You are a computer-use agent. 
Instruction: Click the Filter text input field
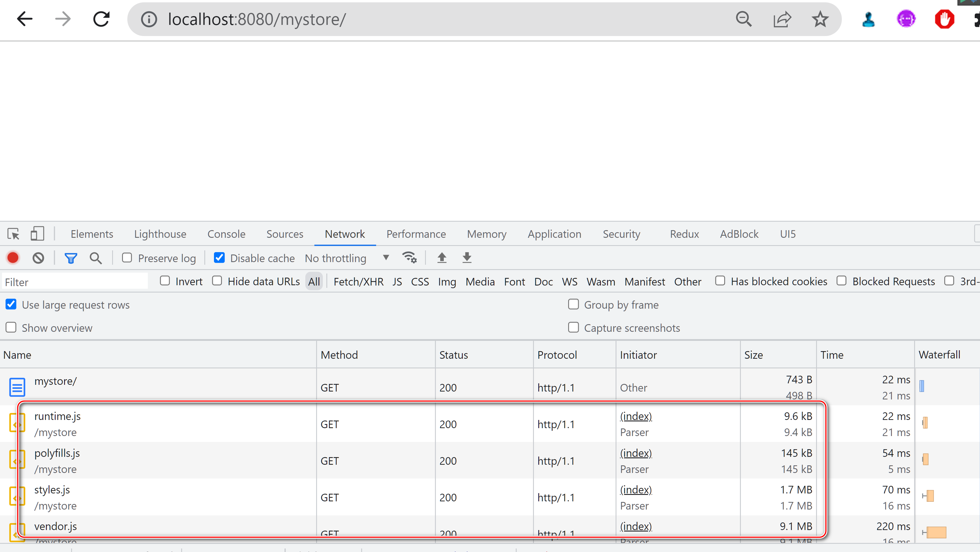[75, 282]
